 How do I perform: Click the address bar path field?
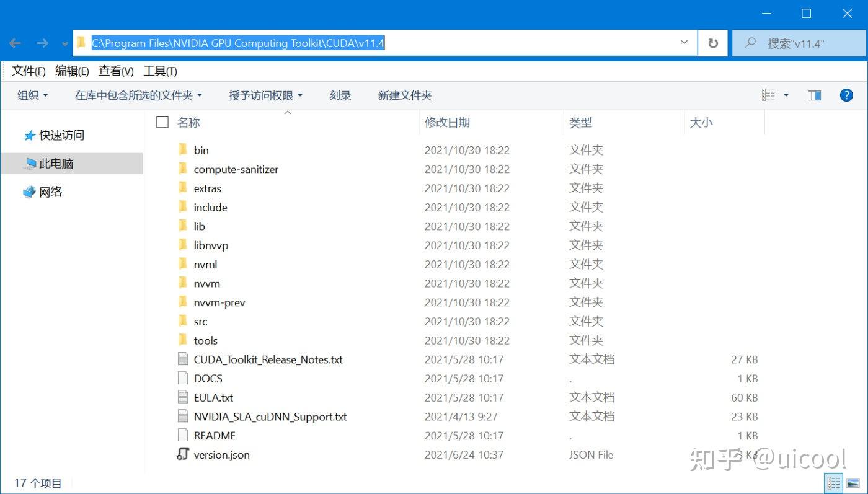(x=384, y=43)
